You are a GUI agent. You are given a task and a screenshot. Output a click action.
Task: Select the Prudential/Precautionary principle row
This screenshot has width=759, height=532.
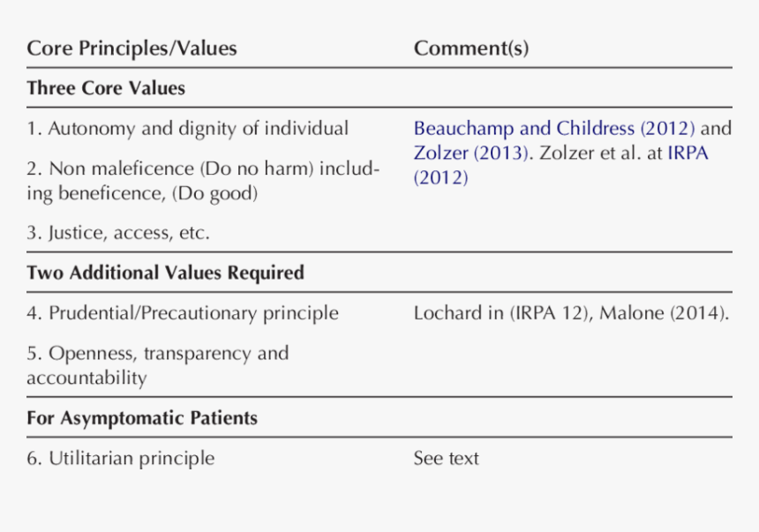pos(182,313)
